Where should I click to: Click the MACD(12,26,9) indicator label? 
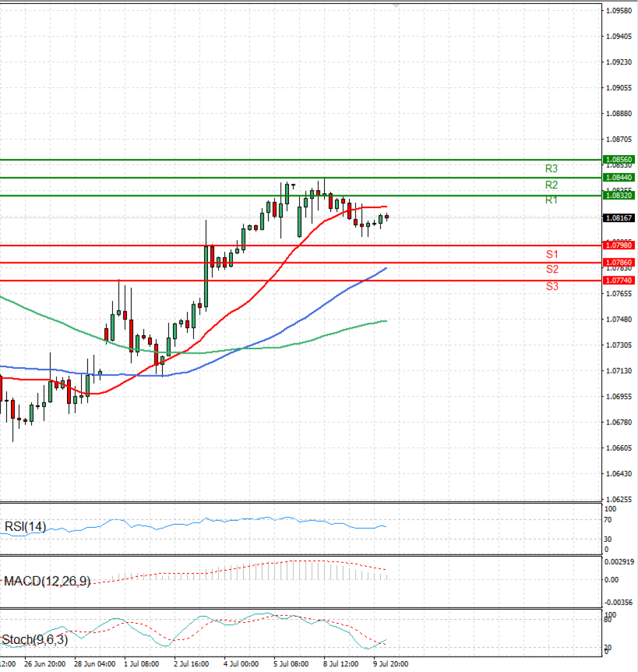pyautogui.click(x=47, y=581)
